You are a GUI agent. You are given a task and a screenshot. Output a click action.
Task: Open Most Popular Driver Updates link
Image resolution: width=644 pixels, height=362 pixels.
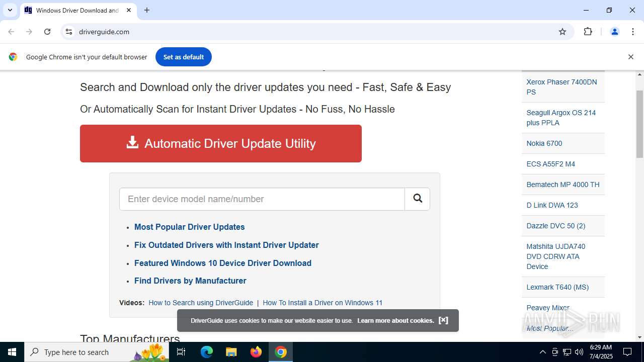pyautogui.click(x=189, y=227)
